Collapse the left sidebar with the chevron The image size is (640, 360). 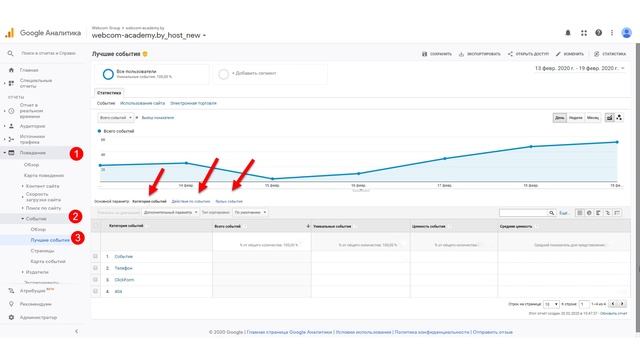pos(76,331)
